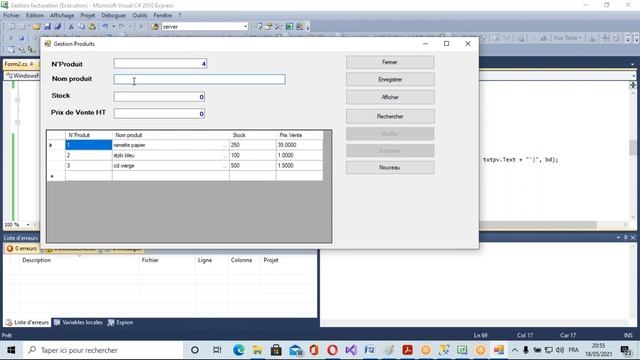Switch to Visual Studio taskbar icon
The image size is (640, 360).
click(x=351, y=350)
